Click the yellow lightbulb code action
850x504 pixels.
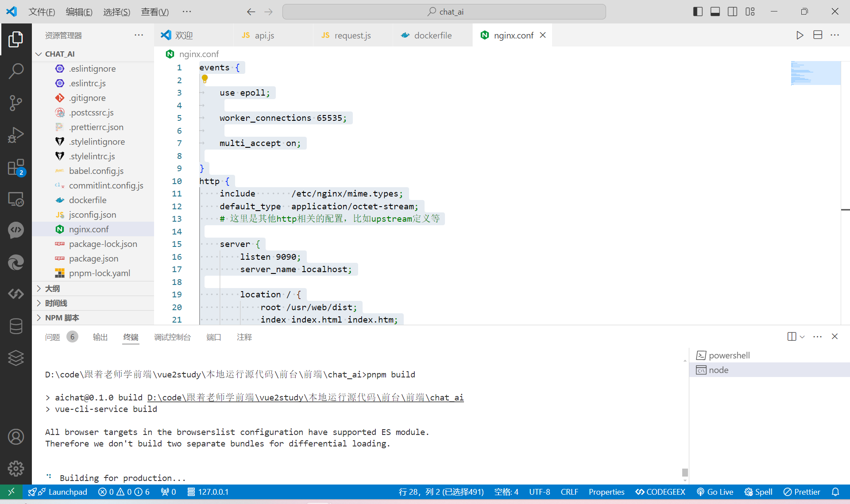click(205, 79)
